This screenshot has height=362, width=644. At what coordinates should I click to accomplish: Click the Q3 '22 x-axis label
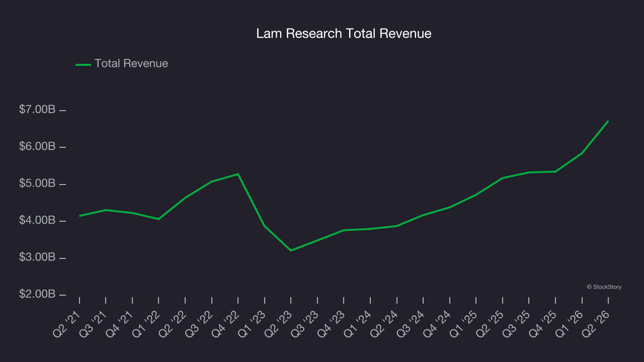point(199,323)
